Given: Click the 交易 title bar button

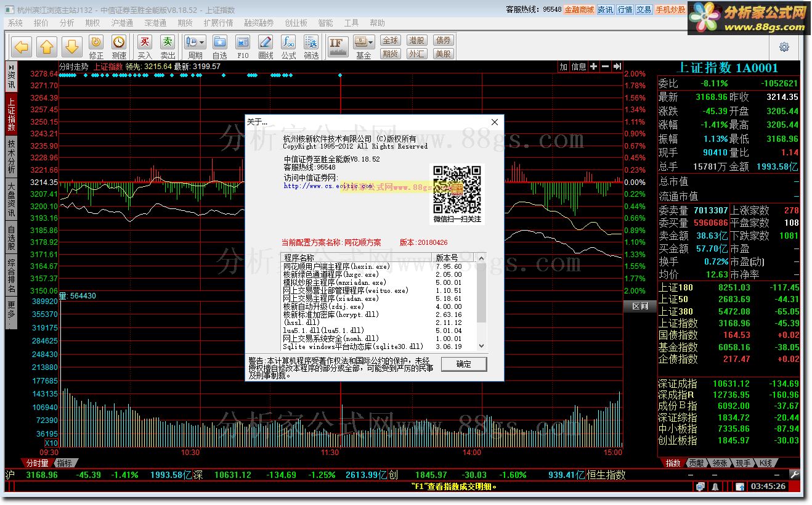Looking at the screenshot, I should pyautogui.click(x=644, y=10).
